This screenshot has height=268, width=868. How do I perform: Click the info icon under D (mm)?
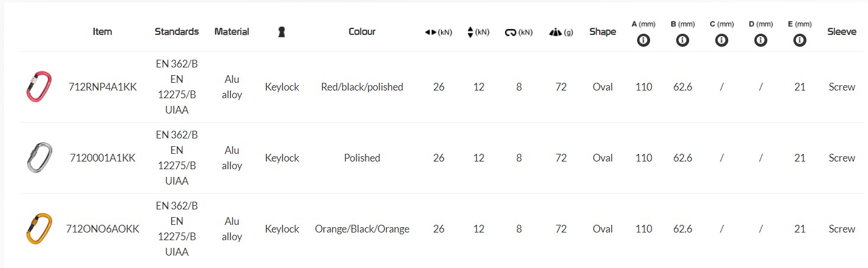(x=760, y=41)
